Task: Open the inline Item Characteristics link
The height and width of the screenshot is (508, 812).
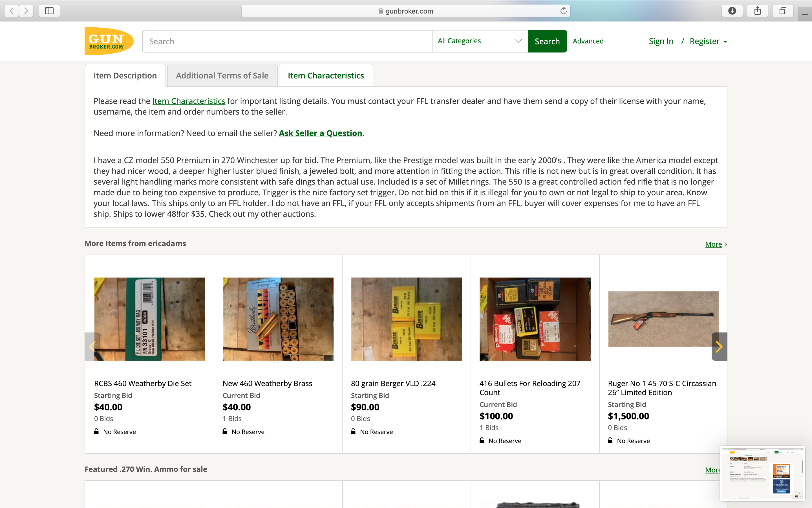Action: [x=189, y=101]
